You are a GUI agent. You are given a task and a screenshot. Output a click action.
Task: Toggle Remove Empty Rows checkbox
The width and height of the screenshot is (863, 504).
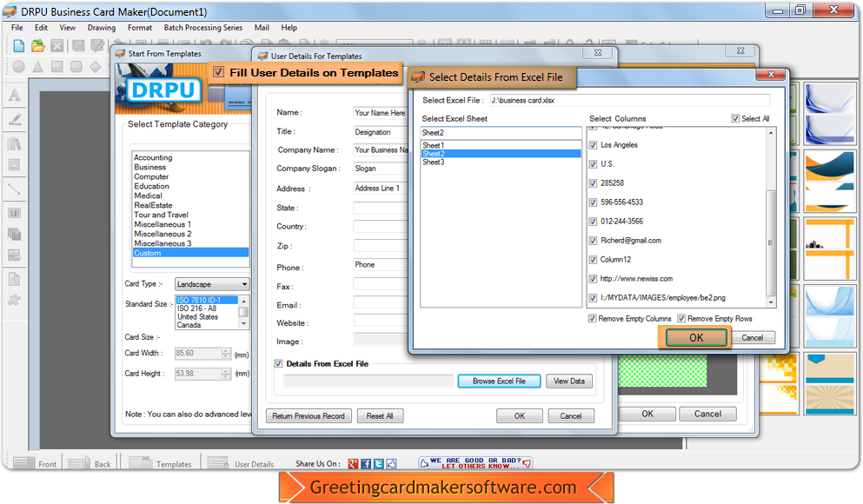tap(681, 319)
